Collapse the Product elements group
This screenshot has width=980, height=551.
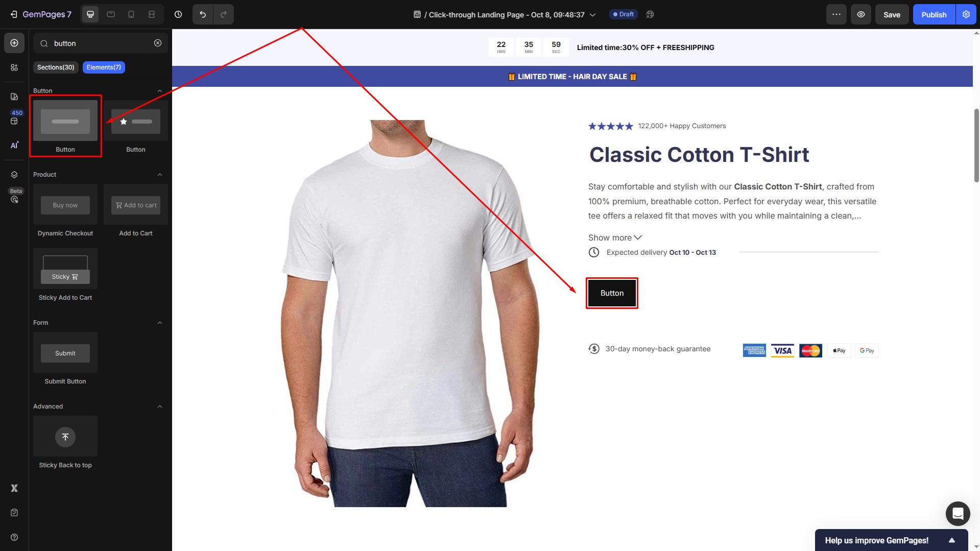click(x=160, y=175)
